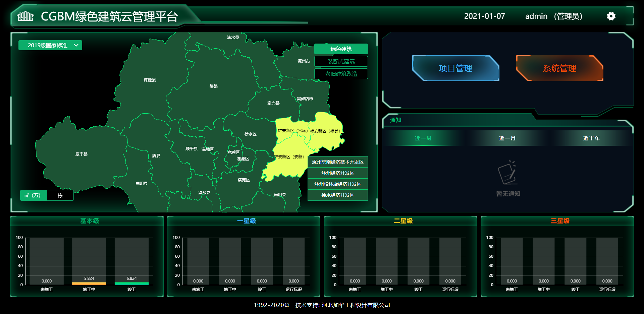Image resolution: width=644 pixels, height=314 pixels.
Task: Switch map unit to 栋
Action: pos(60,195)
